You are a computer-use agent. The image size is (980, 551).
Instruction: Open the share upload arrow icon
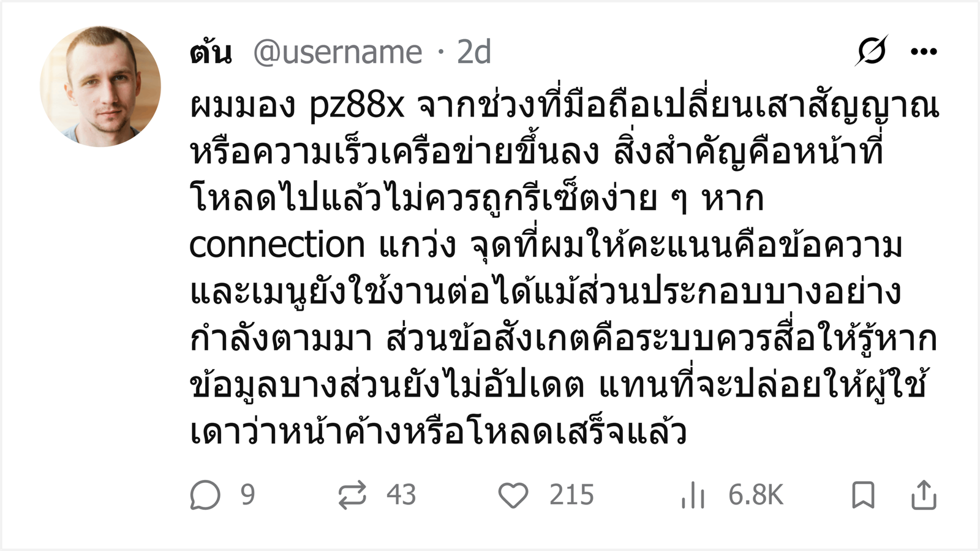tap(924, 495)
